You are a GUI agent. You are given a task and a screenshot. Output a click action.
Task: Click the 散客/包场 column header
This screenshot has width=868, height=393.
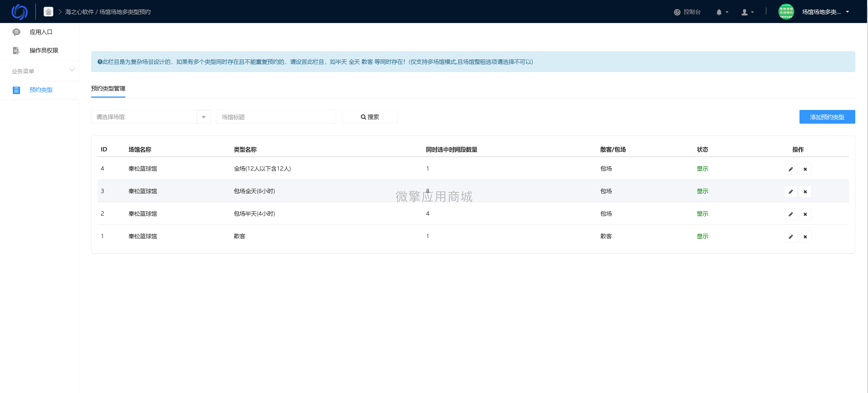tap(612, 149)
